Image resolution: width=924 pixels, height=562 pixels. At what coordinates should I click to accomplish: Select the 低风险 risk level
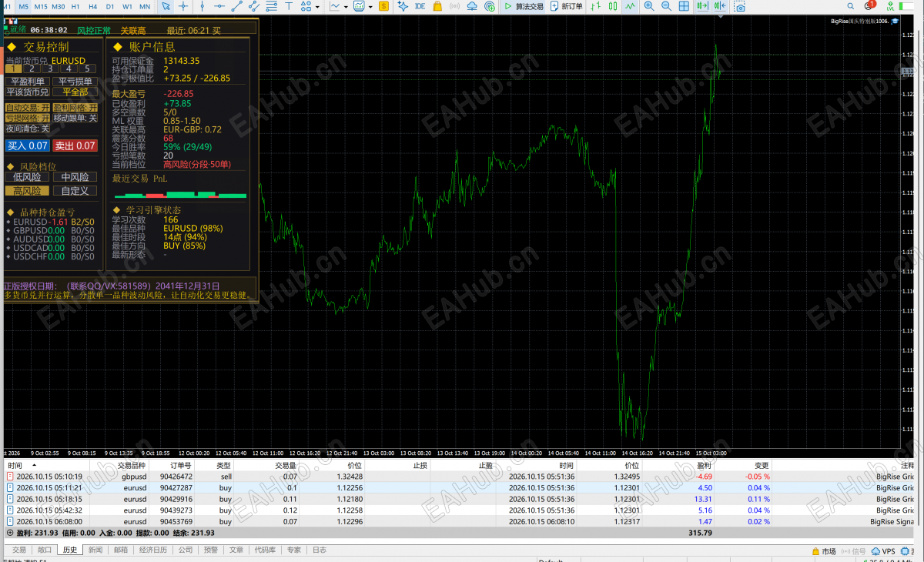pyautogui.click(x=27, y=177)
